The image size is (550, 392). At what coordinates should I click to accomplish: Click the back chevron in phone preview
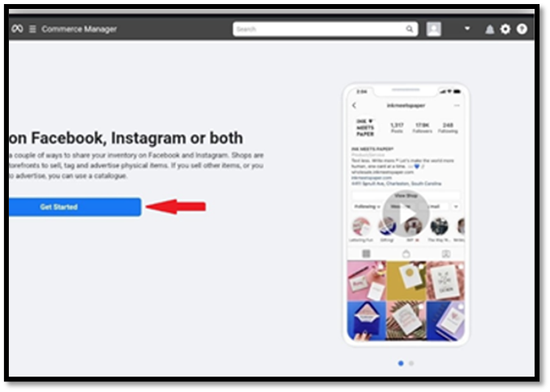coord(354,106)
